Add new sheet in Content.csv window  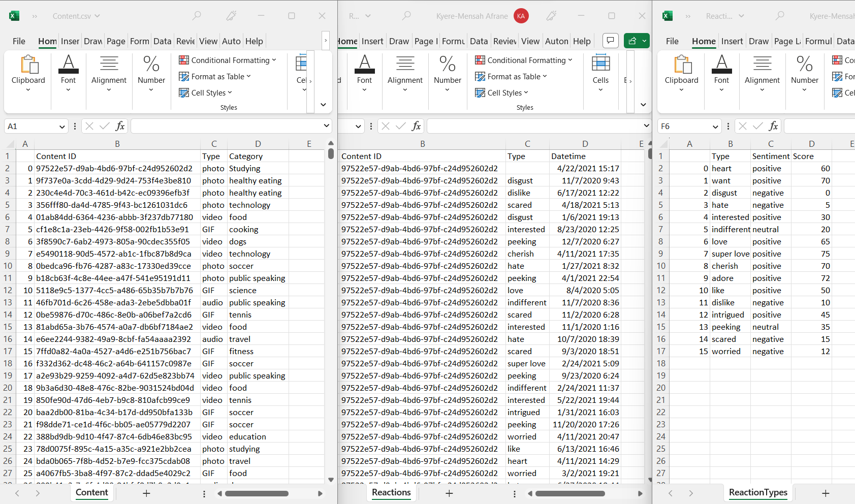(146, 493)
